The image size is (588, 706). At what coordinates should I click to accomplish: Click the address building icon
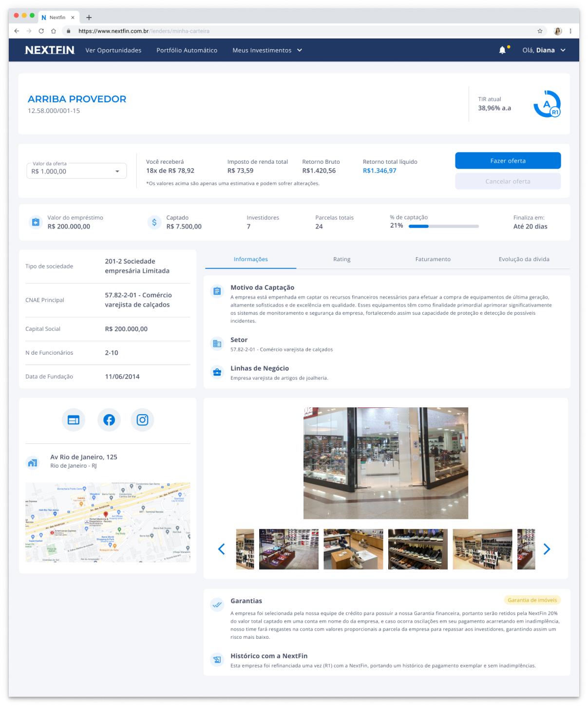tap(32, 463)
